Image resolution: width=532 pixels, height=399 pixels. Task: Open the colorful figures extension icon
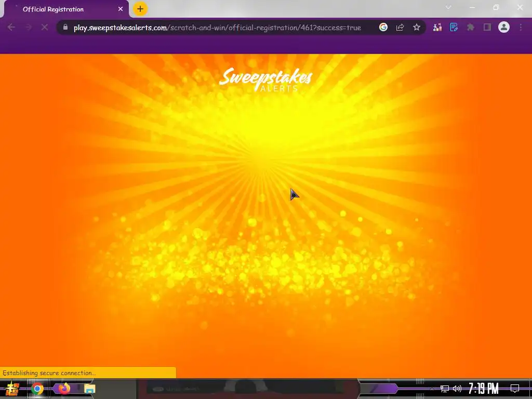click(437, 28)
